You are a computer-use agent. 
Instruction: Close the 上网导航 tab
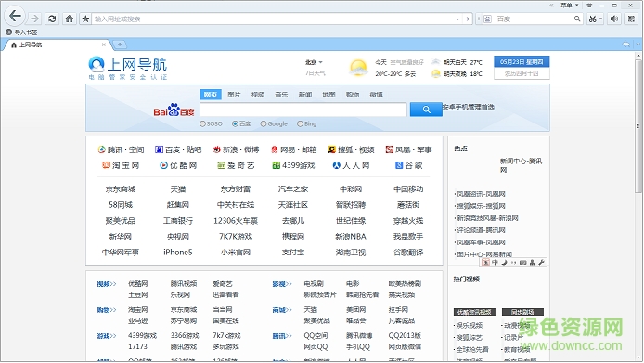point(104,45)
